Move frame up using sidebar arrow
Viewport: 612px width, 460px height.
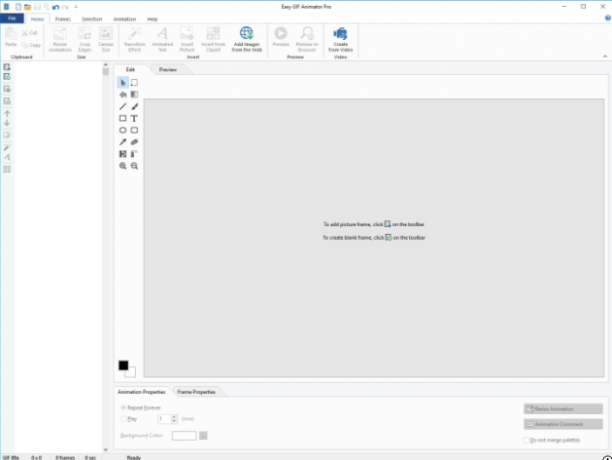coord(7,114)
